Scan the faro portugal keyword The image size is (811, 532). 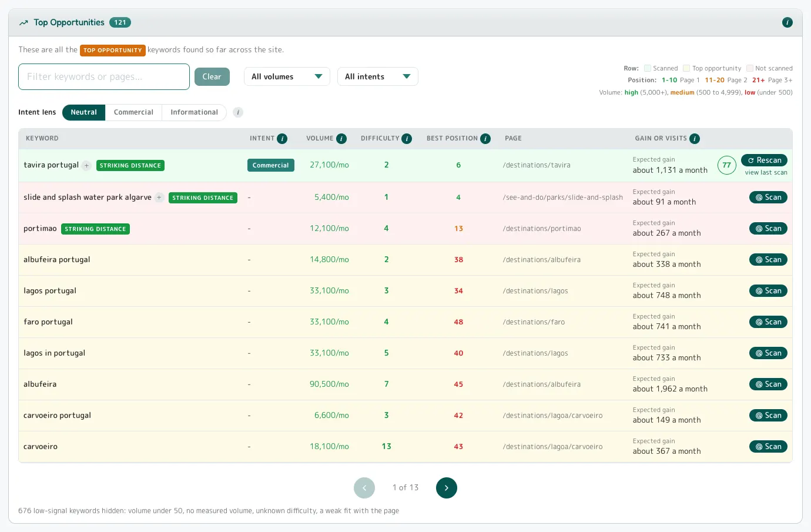click(x=768, y=322)
